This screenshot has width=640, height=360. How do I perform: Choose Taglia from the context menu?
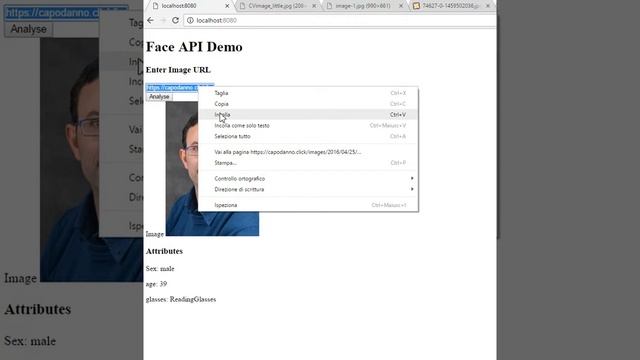(x=308, y=93)
